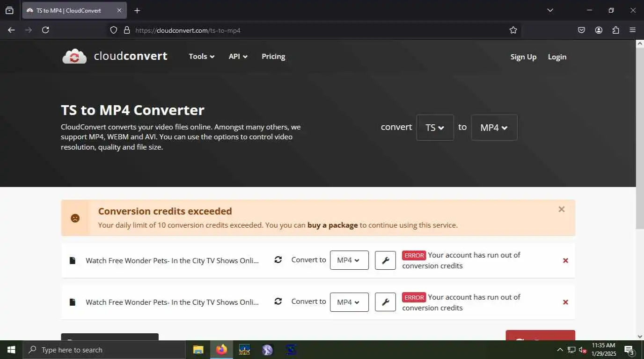
Task: Retry the second Wonder Pets file conversion
Action: coord(278,302)
